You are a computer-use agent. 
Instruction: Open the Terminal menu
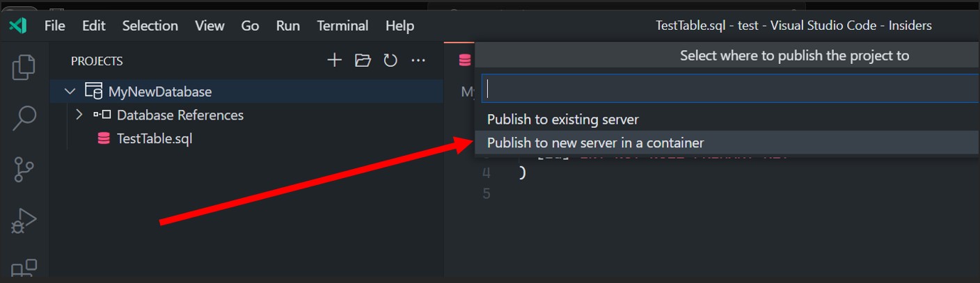click(x=342, y=26)
